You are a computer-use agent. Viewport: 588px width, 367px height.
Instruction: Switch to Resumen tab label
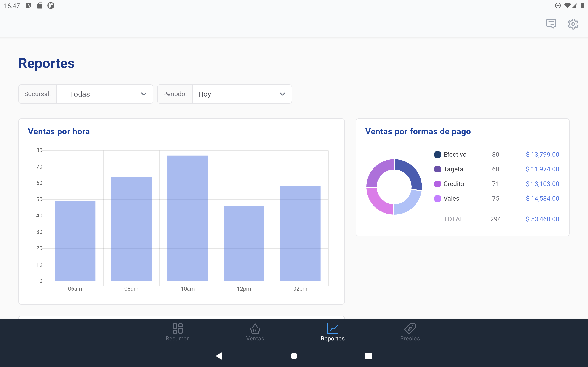coord(178,338)
